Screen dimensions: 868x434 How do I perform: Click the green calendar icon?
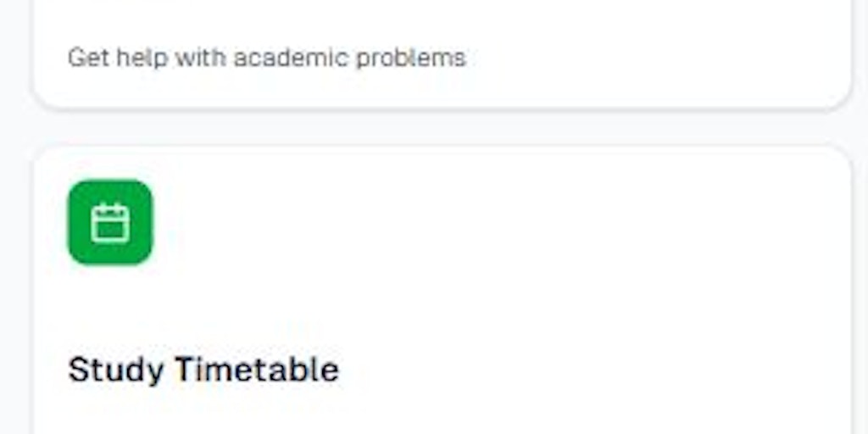110,223
